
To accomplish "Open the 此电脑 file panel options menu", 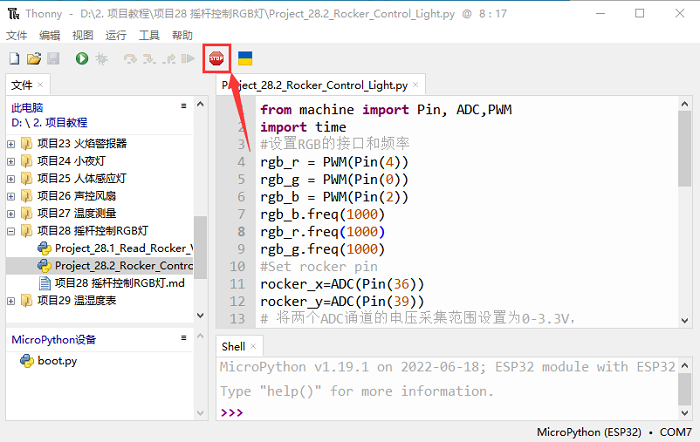I will point(183,106).
